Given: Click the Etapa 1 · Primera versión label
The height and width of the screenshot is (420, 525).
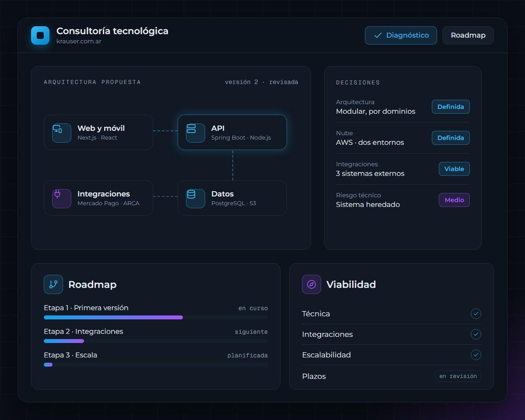Looking at the screenshot, I should point(86,308).
